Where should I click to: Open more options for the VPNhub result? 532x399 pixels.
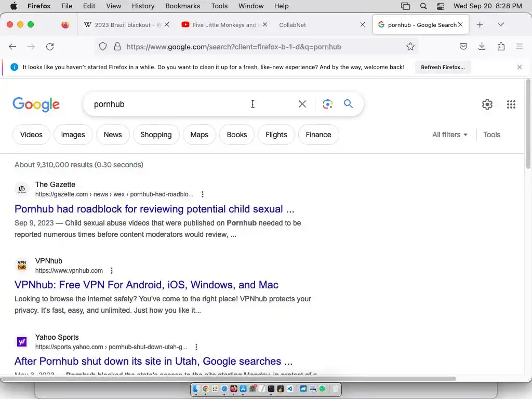pos(112,271)
